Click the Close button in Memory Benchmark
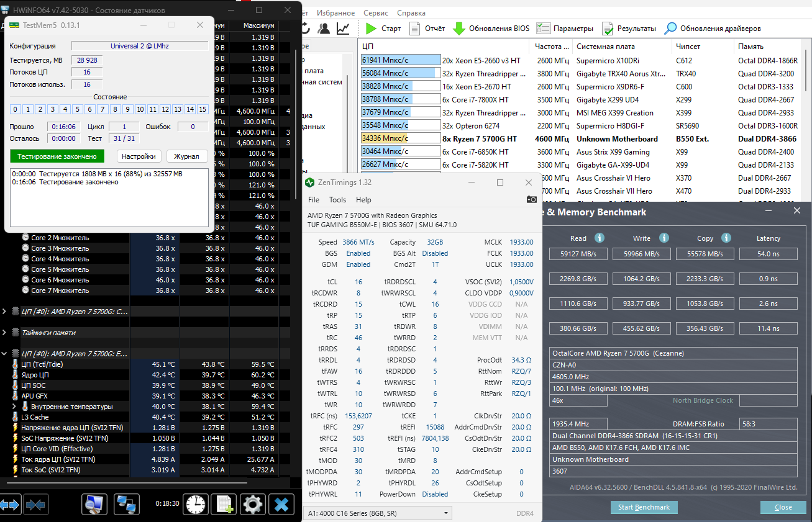Viewport: 812px width, 522px height. tap(783, 507)
